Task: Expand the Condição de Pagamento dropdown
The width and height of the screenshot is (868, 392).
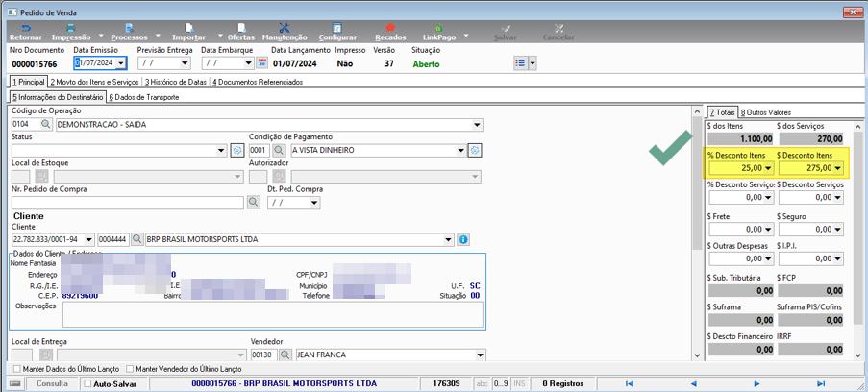Action: coord(460,150)
